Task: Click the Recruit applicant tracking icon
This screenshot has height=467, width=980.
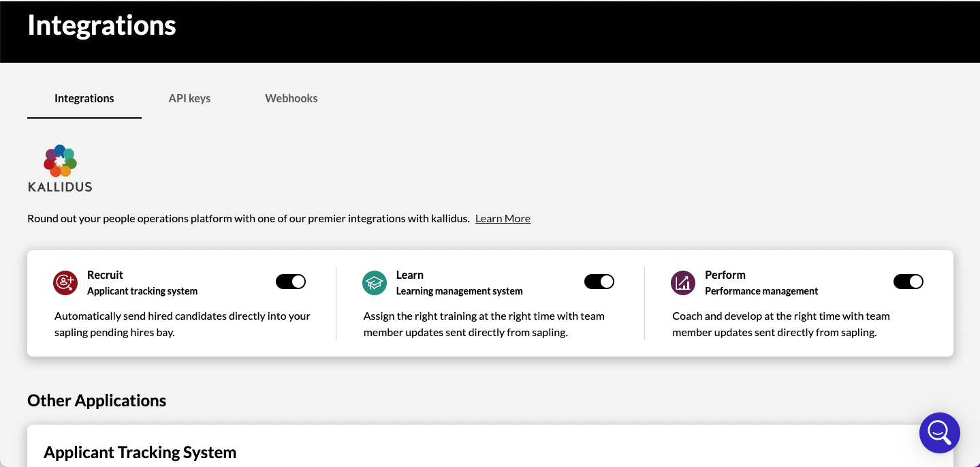Action: point(65,282)
